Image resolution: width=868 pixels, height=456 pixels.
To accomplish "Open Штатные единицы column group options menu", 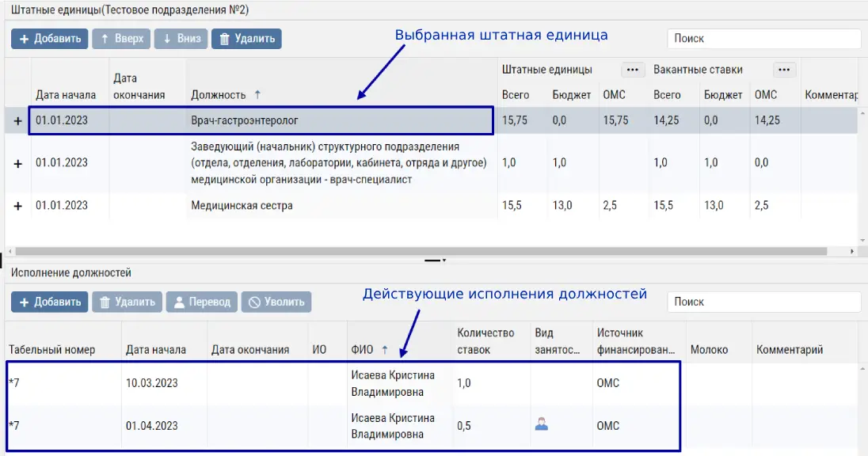I will tap(631, 70).
